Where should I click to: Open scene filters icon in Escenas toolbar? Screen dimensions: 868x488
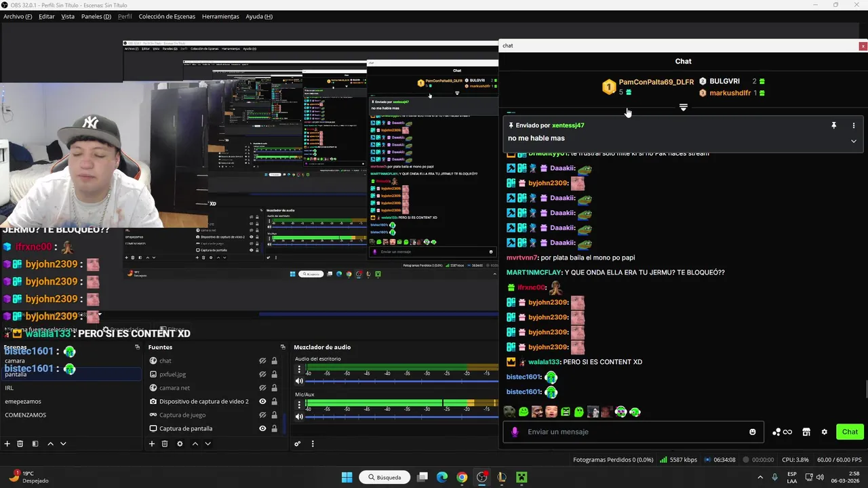click(x=35, y=444)
